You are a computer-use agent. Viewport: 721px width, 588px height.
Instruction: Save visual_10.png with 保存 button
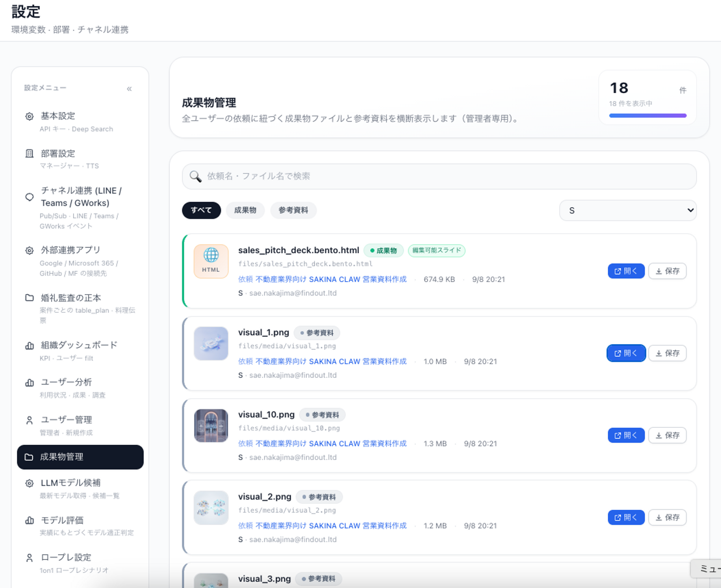tap(667, 435)
